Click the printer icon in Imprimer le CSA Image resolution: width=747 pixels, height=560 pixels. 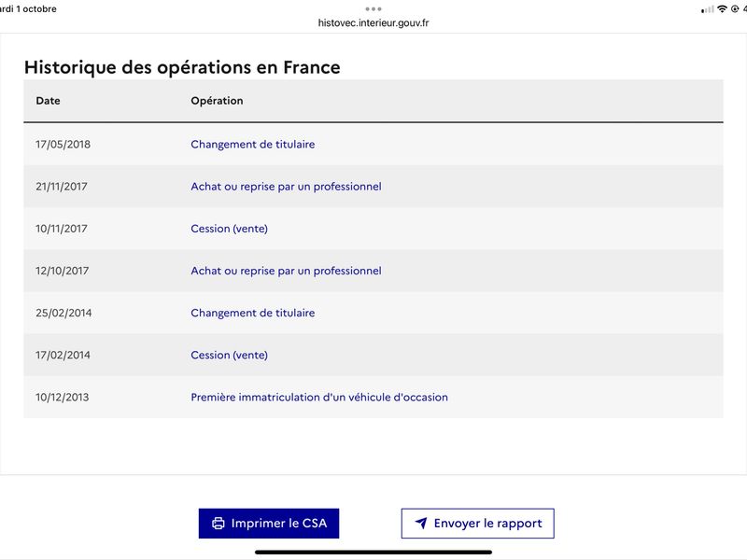(x=218, y=524)
